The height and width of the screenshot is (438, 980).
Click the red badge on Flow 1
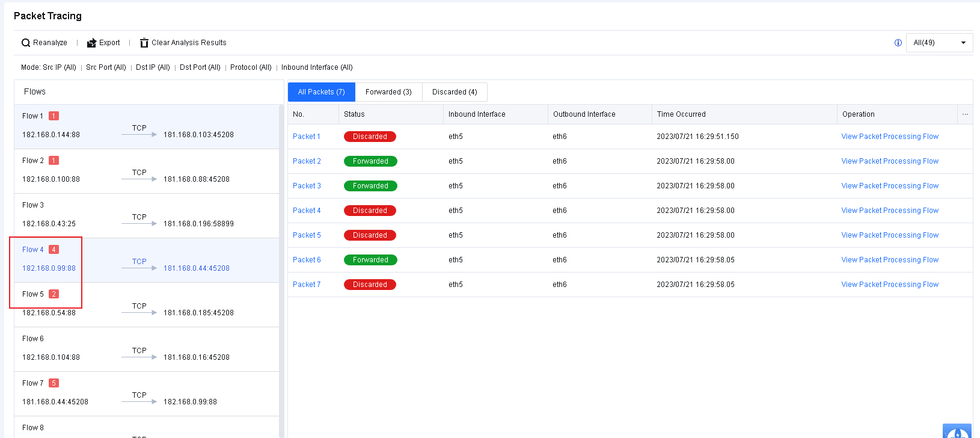pyautogui.click(x=54, y=116)
